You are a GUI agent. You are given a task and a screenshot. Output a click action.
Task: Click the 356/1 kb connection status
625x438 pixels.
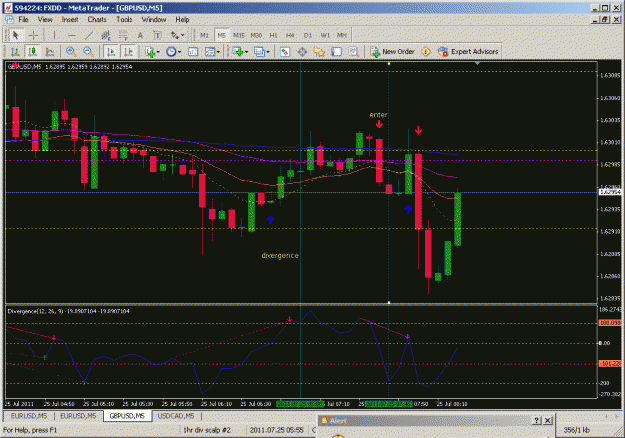[576, 430]
